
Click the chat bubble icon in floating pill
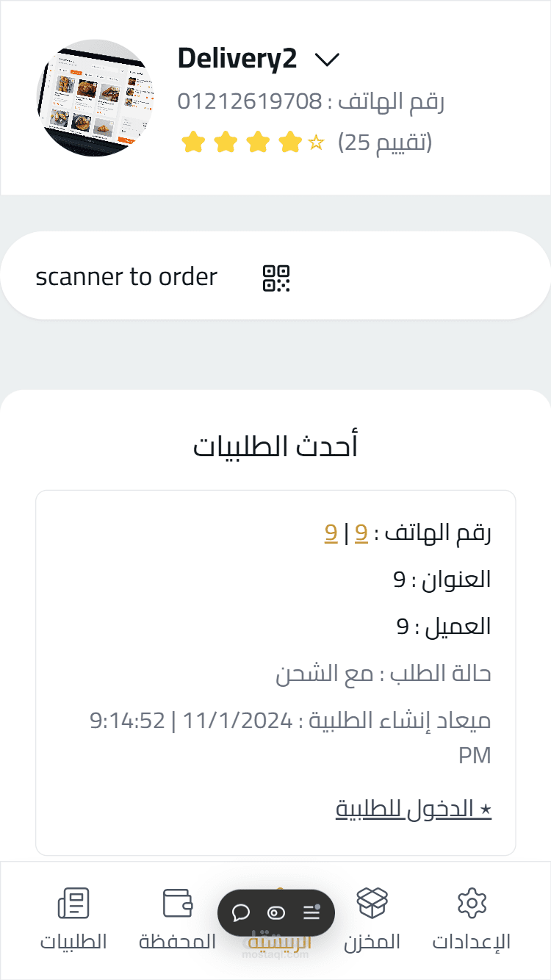pyautogui.click(x=241, y=913)
